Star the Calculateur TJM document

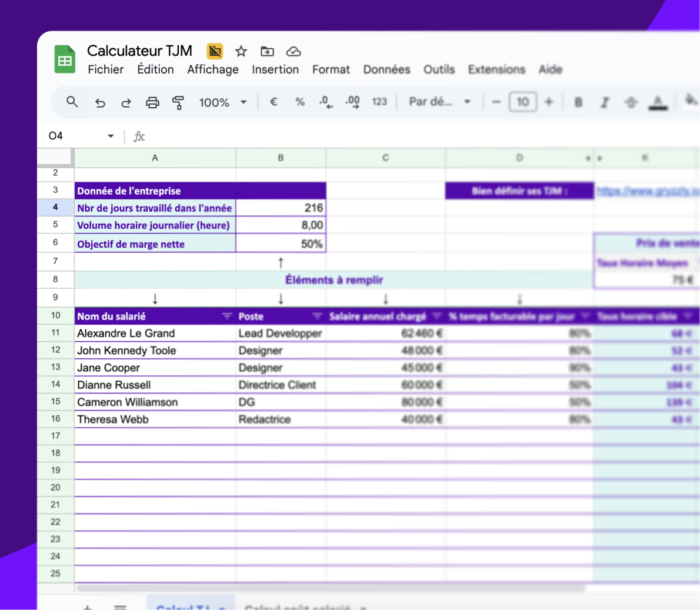click(x=241, y=51)
